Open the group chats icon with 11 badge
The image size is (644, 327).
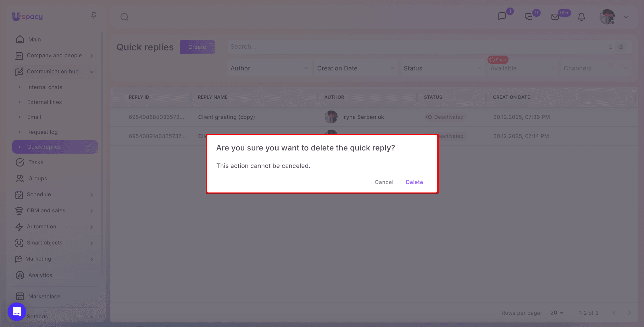(x=529, y=17)
